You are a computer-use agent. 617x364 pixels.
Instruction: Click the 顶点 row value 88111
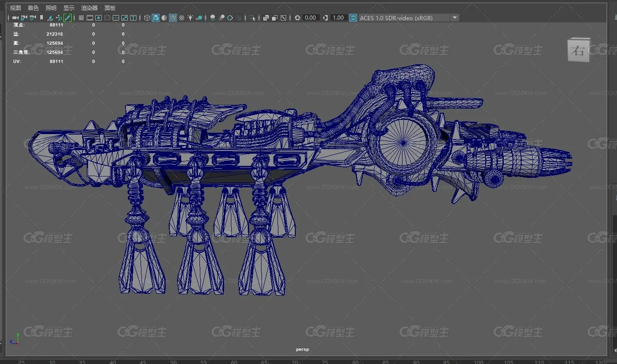coord(57,25)
